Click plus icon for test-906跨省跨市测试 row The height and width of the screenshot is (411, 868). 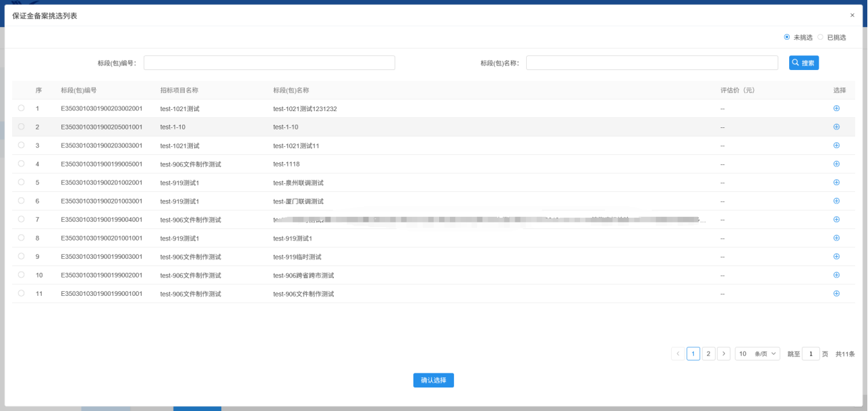[836, 275]
